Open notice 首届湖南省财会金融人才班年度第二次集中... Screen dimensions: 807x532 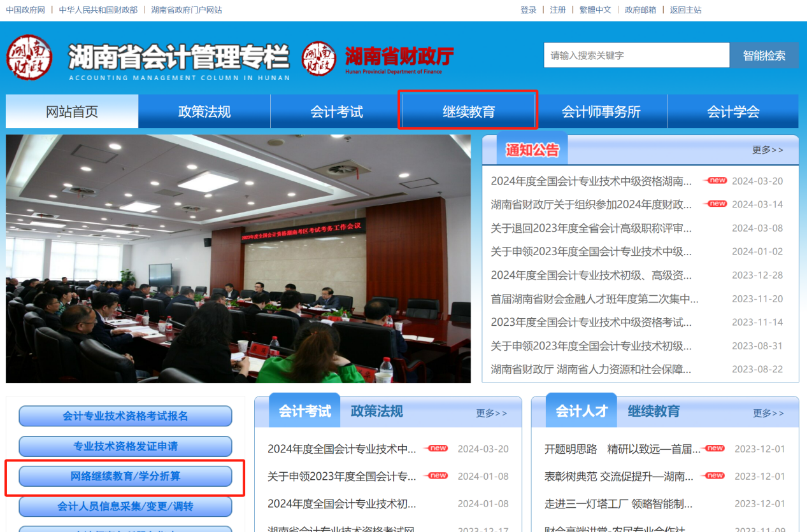point(594,299)
